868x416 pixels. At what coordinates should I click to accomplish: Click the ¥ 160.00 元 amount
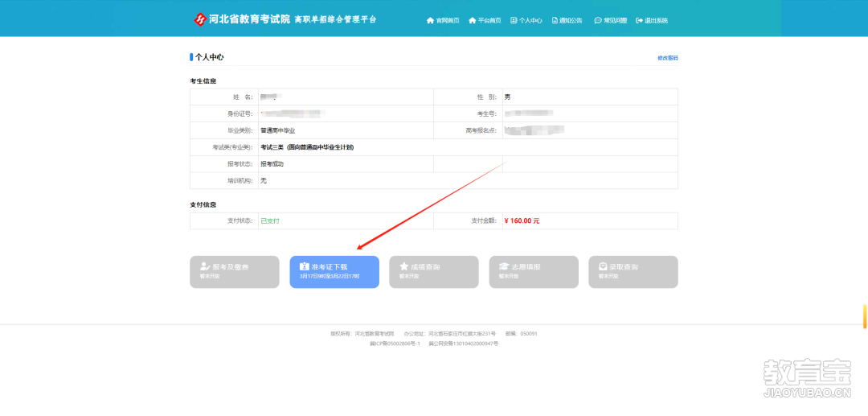pyautogui.click(x=522, y=220)
